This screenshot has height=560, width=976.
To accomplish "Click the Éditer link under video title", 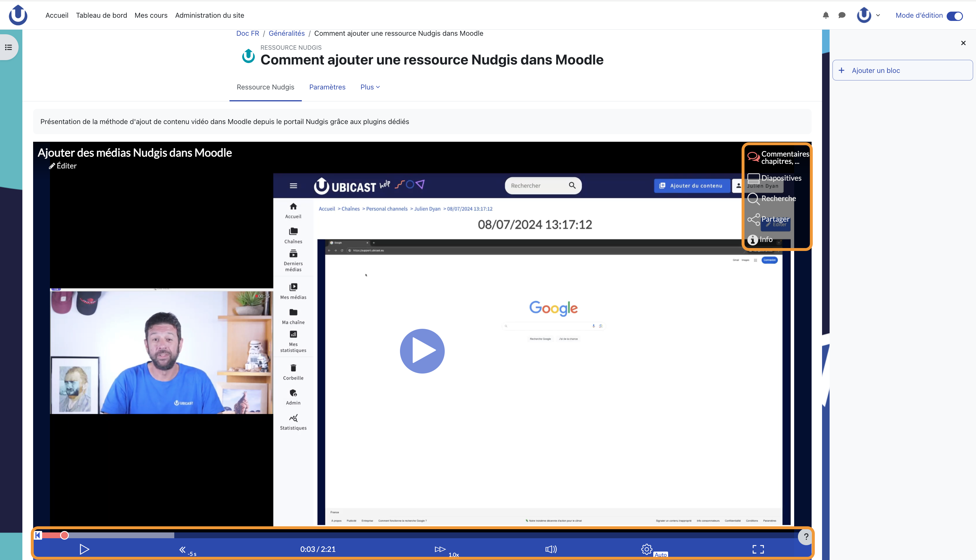I will (63, 166).
